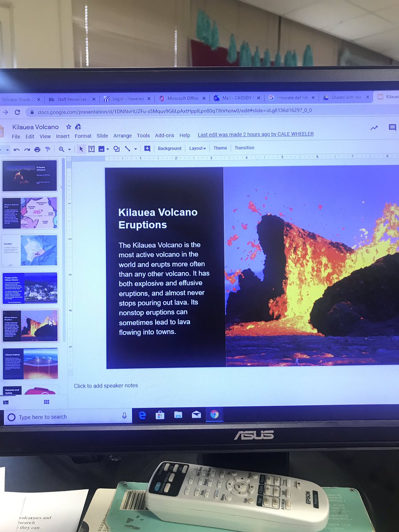This screenshot has width=399, height=532.
Task: Click the Theme button
Action: click(220, 148)
